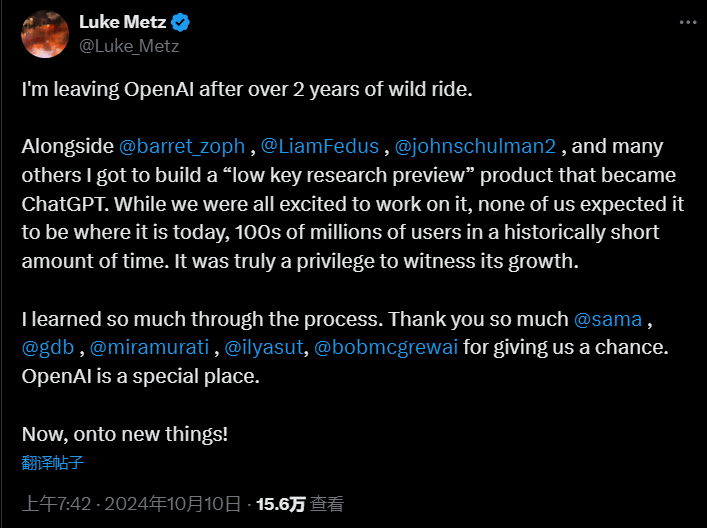Click the blue verified badge icon
707x528 pixels.
[x=181, y=22]
